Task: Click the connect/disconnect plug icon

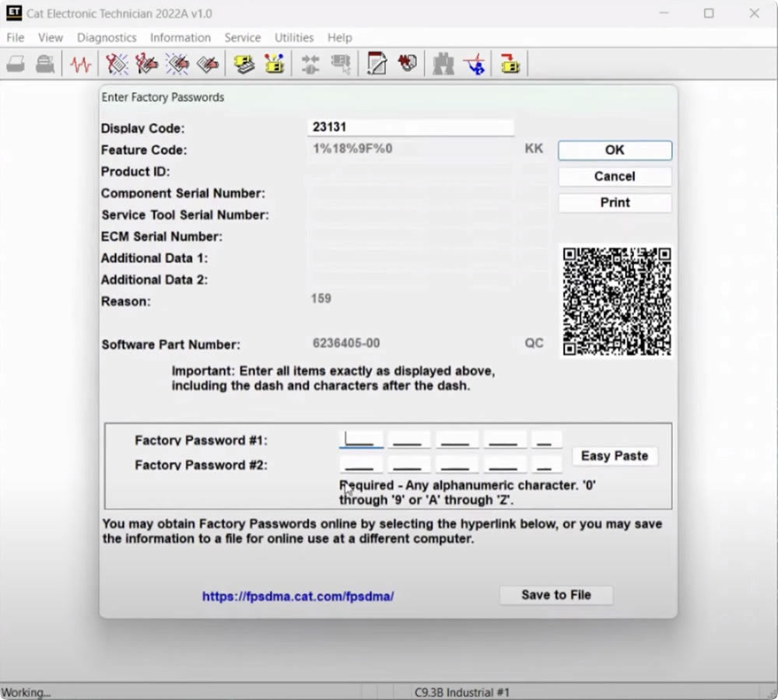Action: pyautogui.click(x=310, y=64)
